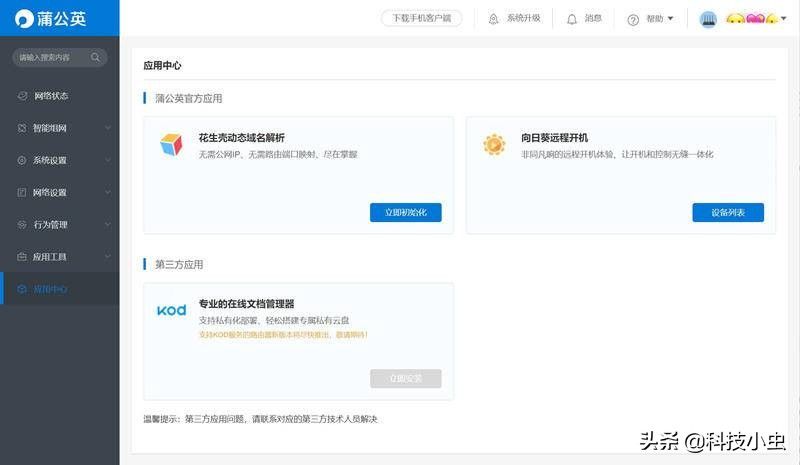Viewport: 800px width, 465px height.
Task: Click the kod app logo
Action: pyautogui.click(x=171, y=310)
